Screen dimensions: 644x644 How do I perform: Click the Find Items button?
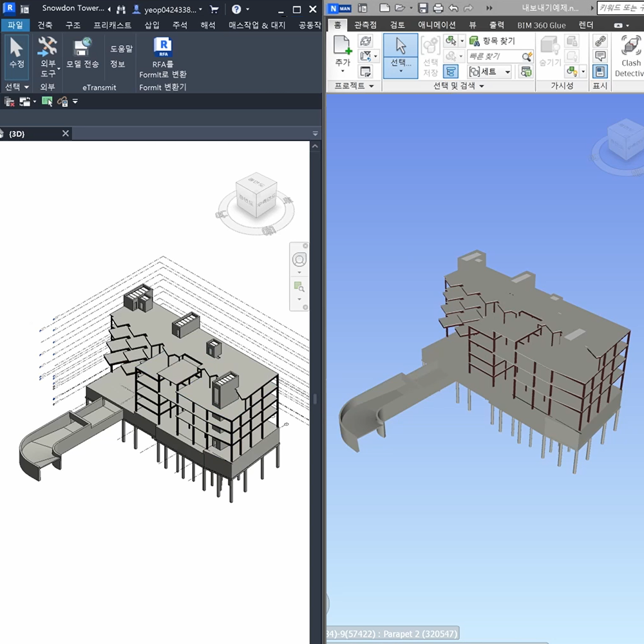(x=493, y=41)
